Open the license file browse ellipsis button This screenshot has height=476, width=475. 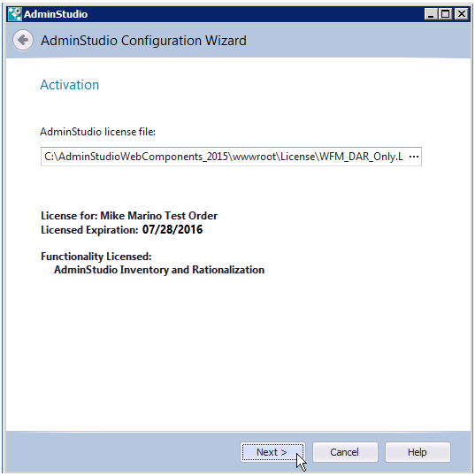point(414,157)
